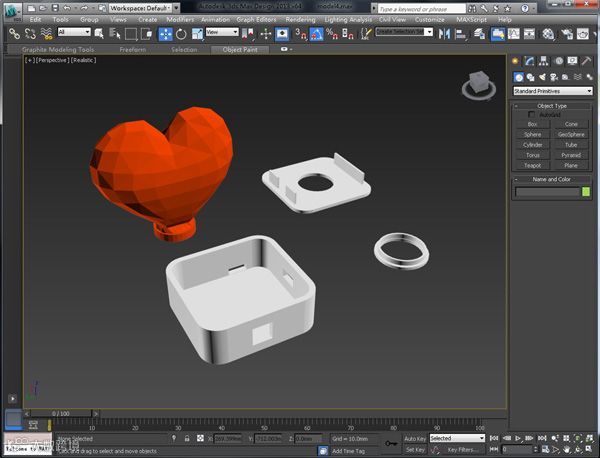Select the Cameras category icon
Viewport: 600px width, 458px height.
click(x=553, y=77)
